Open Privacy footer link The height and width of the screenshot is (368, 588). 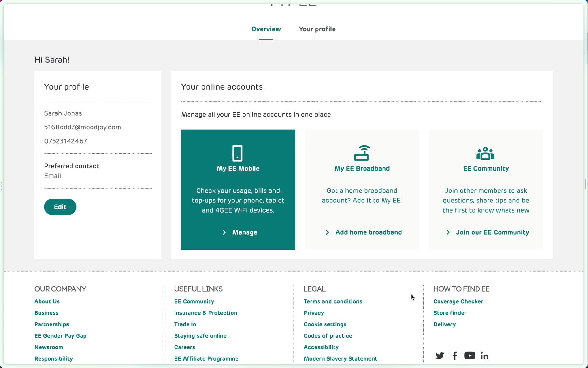coord(314,313)
